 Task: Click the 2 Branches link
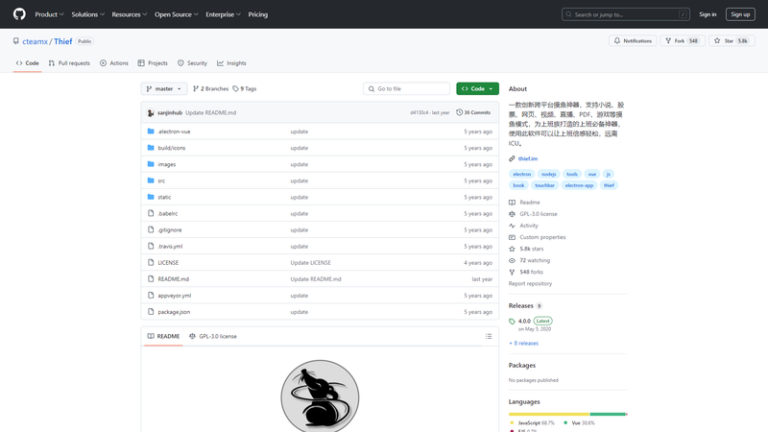click(210, 89)
